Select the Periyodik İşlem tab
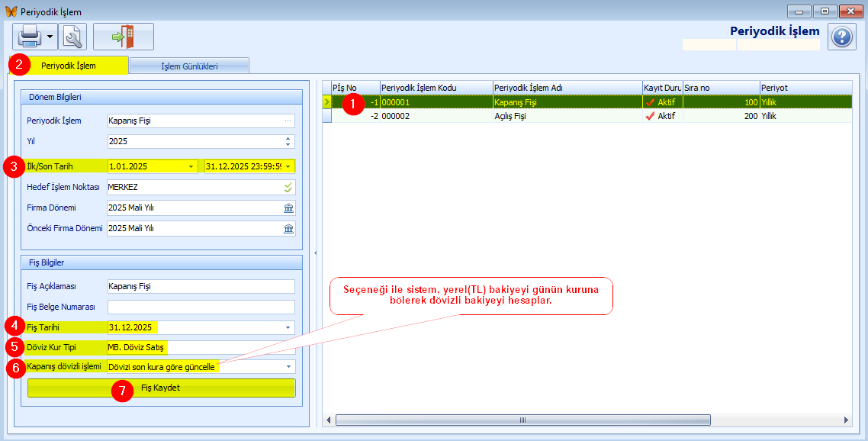The height and width of the screenshot is (441, 868). click(69, 66)
